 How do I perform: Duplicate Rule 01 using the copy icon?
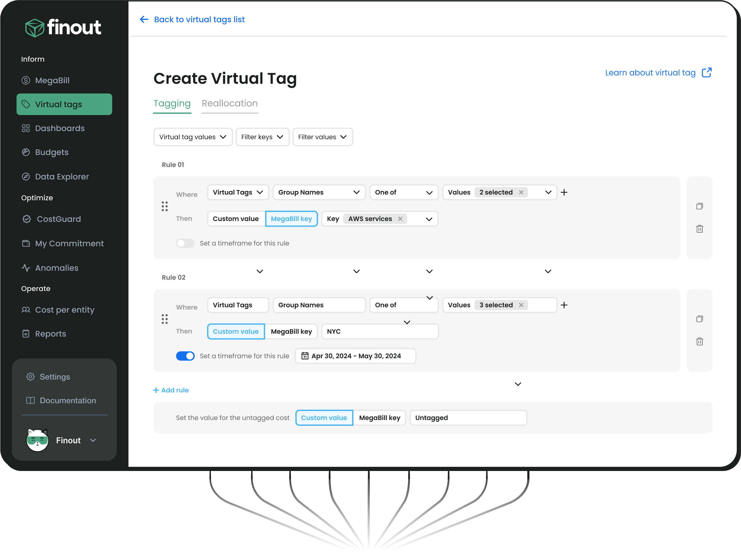(x=700, y=206)
